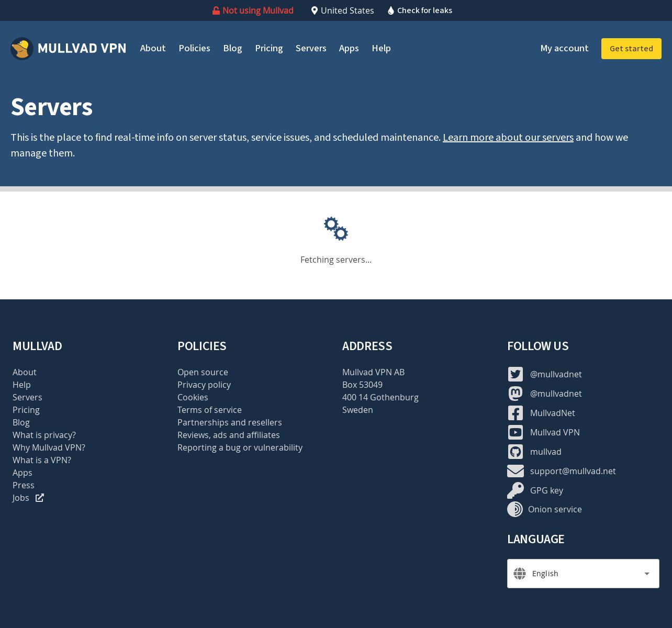Open Pricing in the header navigation
The width and height of the screenshot is (672, 628).
269,48
